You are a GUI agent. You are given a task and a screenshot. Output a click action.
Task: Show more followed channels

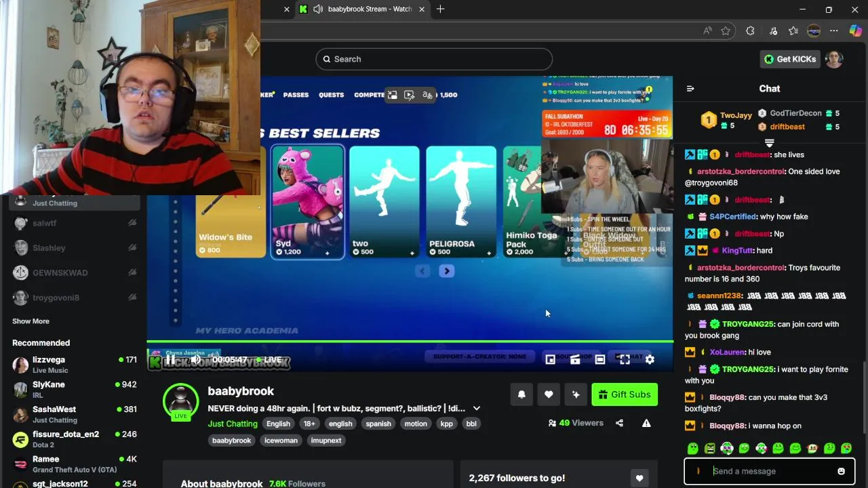click(x=31, y=321)
